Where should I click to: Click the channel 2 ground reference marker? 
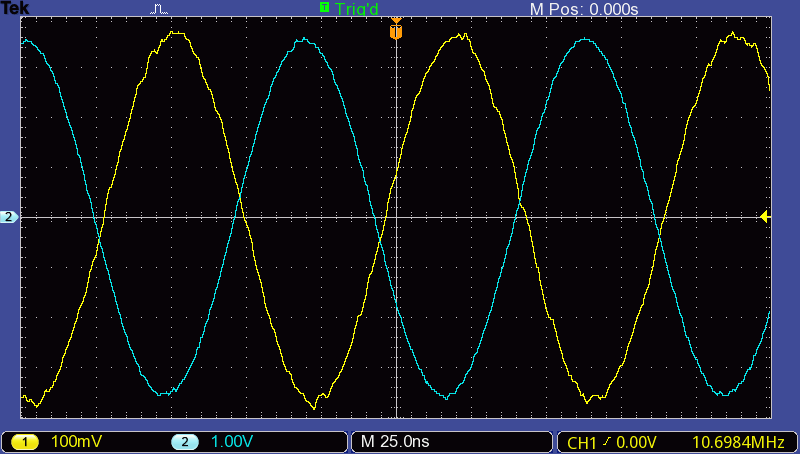[x=9, y=217]
